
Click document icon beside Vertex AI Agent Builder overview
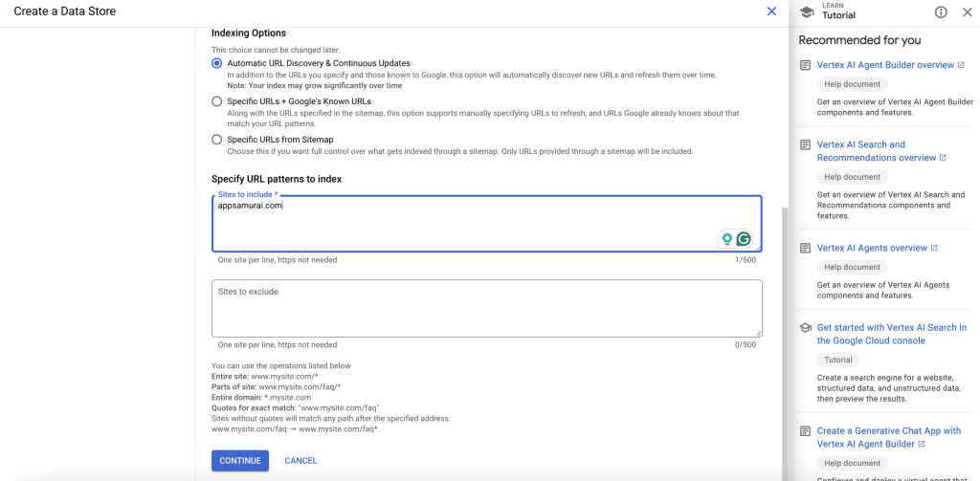click(805, 65)
